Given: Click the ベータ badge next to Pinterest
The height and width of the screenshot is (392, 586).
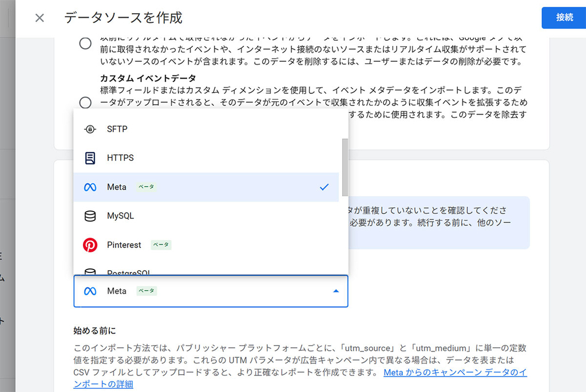Looking at the screenshot, I should (161, 245).
